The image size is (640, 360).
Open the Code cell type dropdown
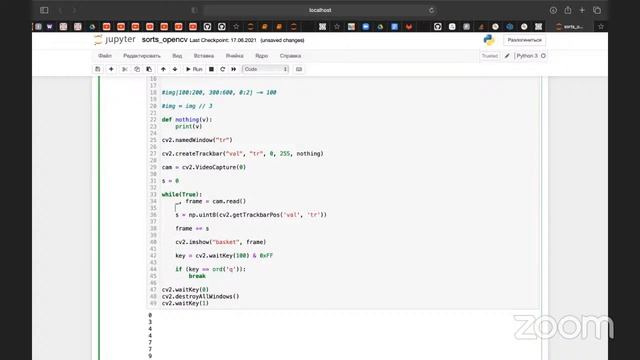click(265, 69)
